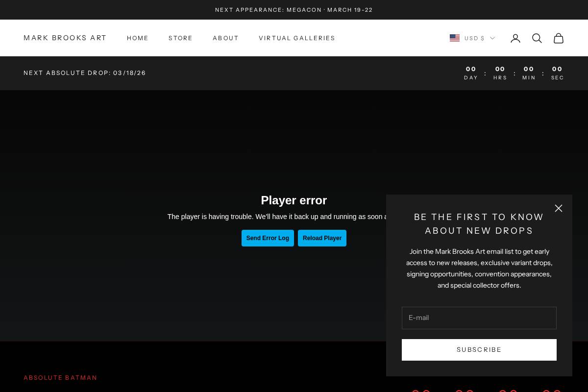
Task: Expand the currency selector chevron
Action: tap(492, 38)
